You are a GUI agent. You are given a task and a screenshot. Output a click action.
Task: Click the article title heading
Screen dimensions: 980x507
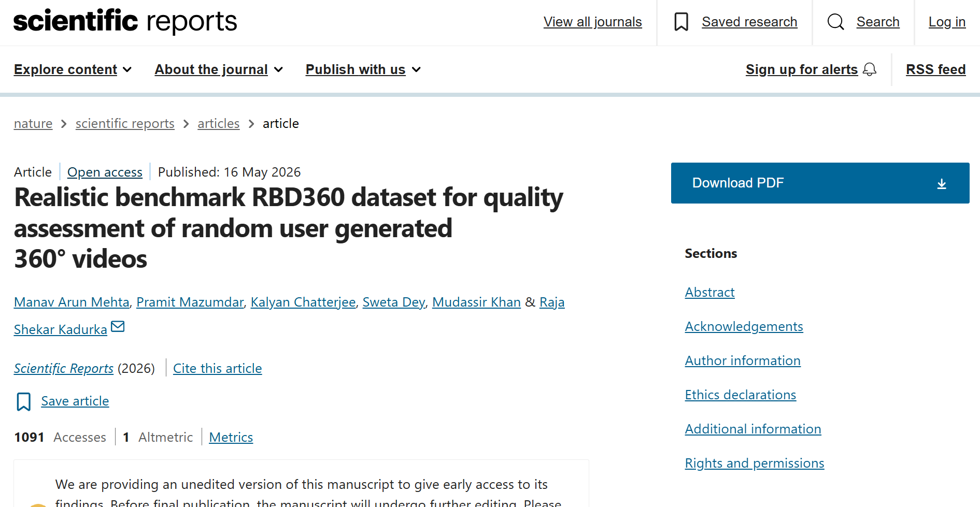(289, 228)
